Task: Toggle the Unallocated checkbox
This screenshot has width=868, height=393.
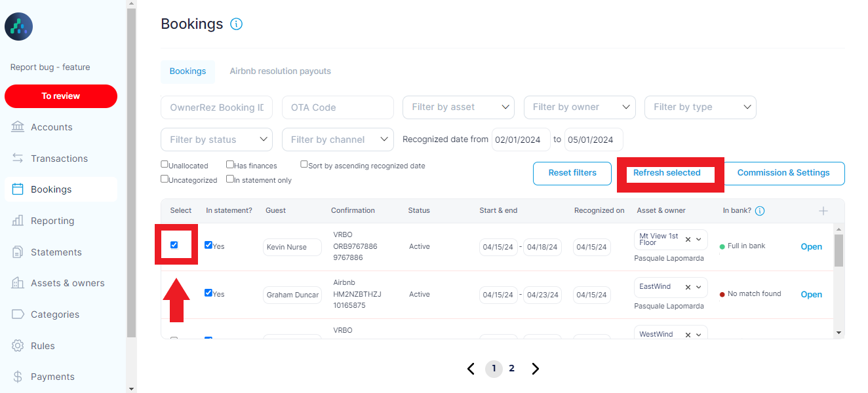Action: click(x=165, y=165)
